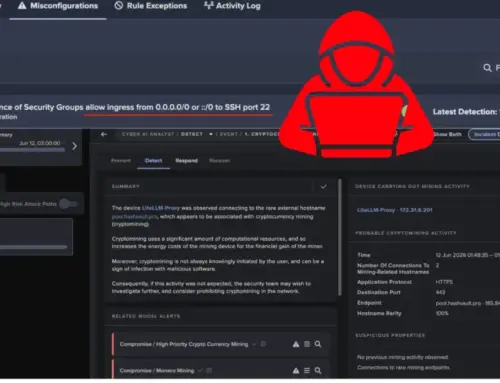The image size is (500, 383).
Task: Click the pool.hashvault.pro endpoint value
Action: tap(468, 303)
